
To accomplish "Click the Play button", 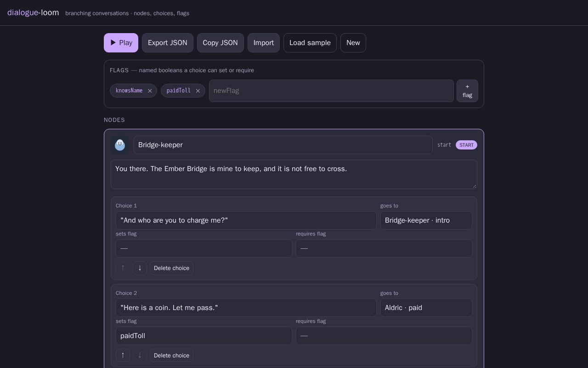I will tap(121, 43).
